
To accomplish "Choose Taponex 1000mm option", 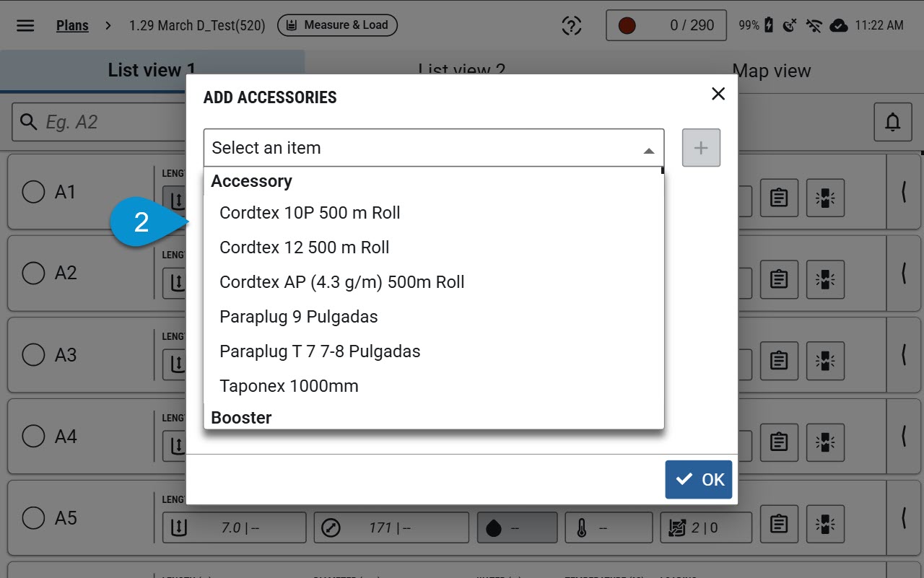I will coord(434,386).
